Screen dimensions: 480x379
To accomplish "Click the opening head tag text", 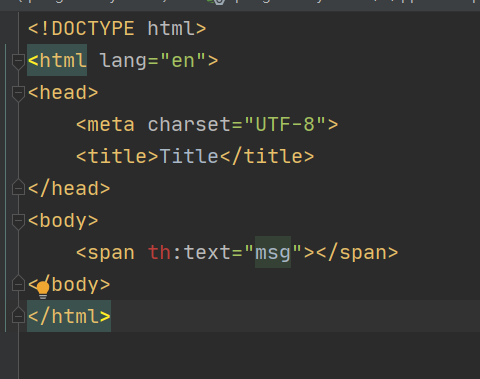I will tap(63, 93).
